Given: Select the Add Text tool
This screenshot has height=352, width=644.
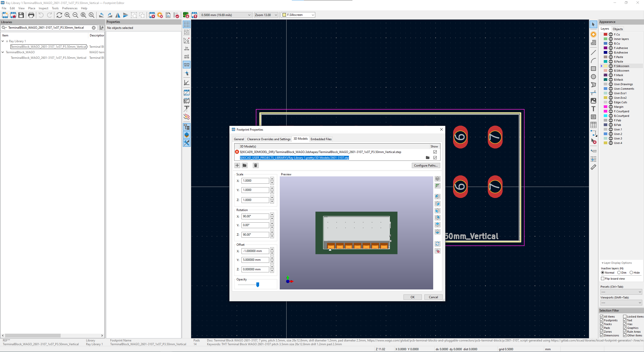Looking at the screenshot, I should 593,109.
